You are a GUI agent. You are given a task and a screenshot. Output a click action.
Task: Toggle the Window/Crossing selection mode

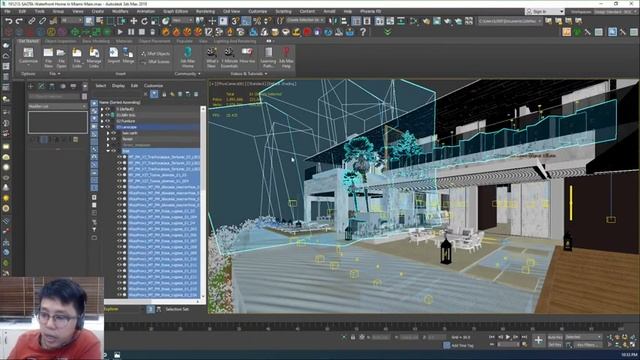(x=122, y=21)
